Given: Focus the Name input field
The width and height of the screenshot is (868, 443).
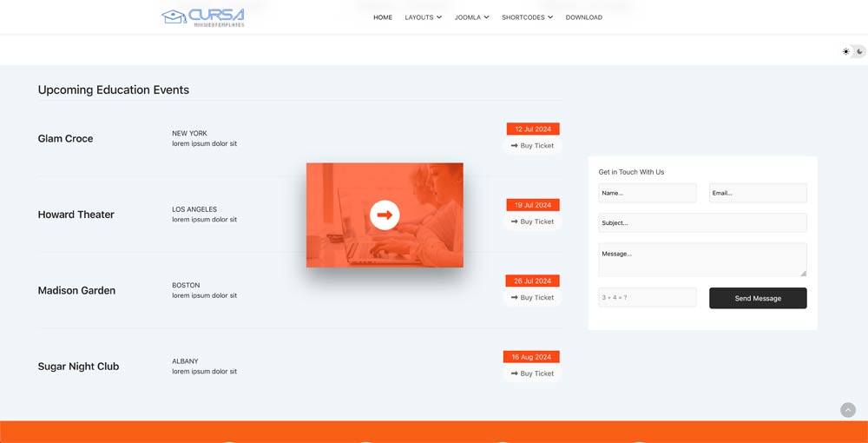Looking at the screenshot, I should click(x=648, y=193).
